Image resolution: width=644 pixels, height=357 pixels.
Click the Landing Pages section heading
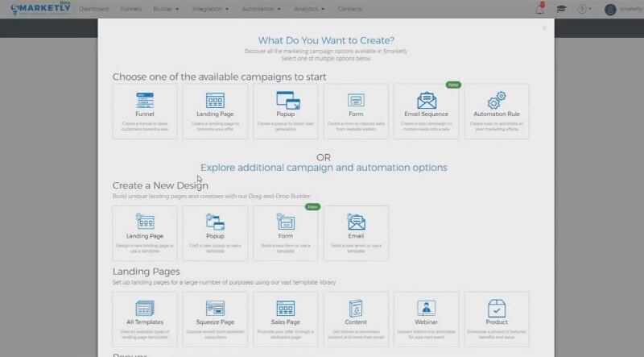[147, 272]
